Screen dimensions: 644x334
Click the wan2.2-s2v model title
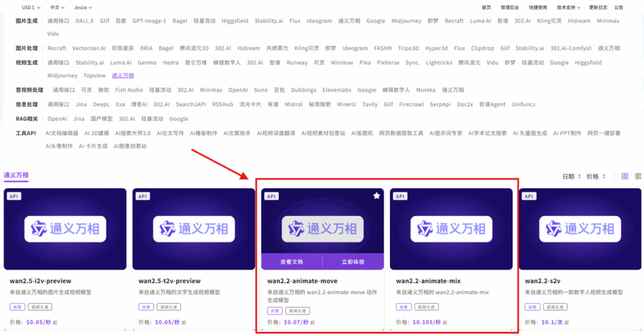point(543,281)
